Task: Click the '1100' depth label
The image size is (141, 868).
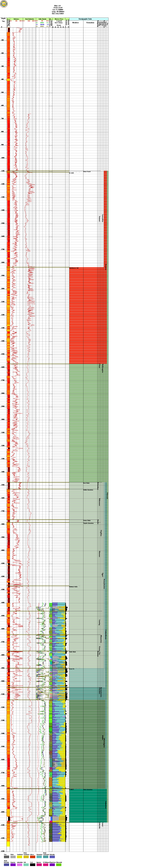Action: coord(3,171)
